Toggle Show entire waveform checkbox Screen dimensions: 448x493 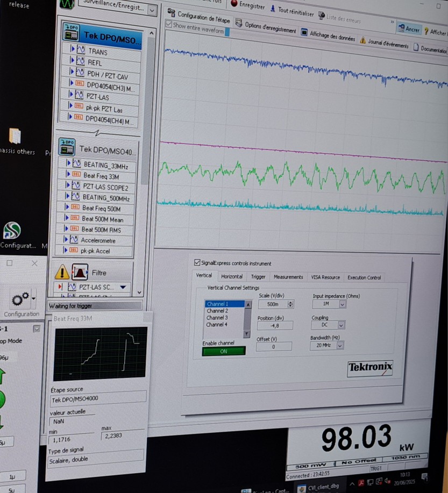(169, 25)
